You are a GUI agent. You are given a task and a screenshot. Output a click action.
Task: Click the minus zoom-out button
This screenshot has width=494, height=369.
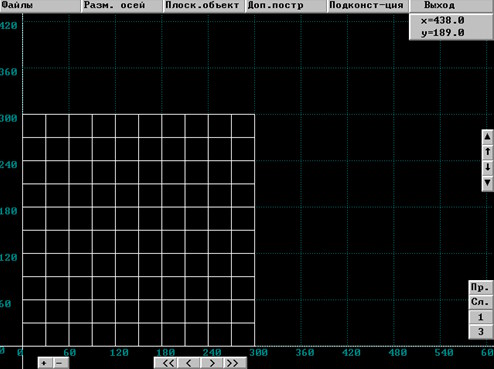(x=61, y=363)
